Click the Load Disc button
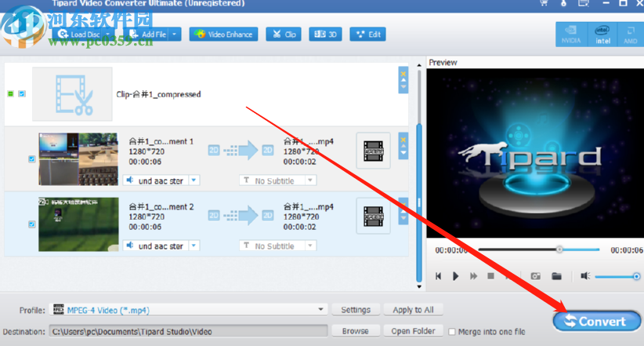This screenshot has width=644, height=346. pyautogui.click(x=79, y=35)
